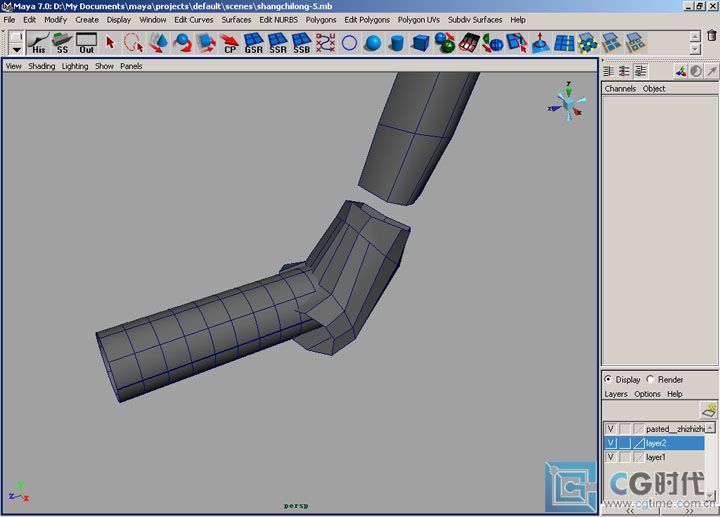Click color swatch of pasted__zhizhizhi layer
This screenshot has height=517, width=720.
(639, 429)
